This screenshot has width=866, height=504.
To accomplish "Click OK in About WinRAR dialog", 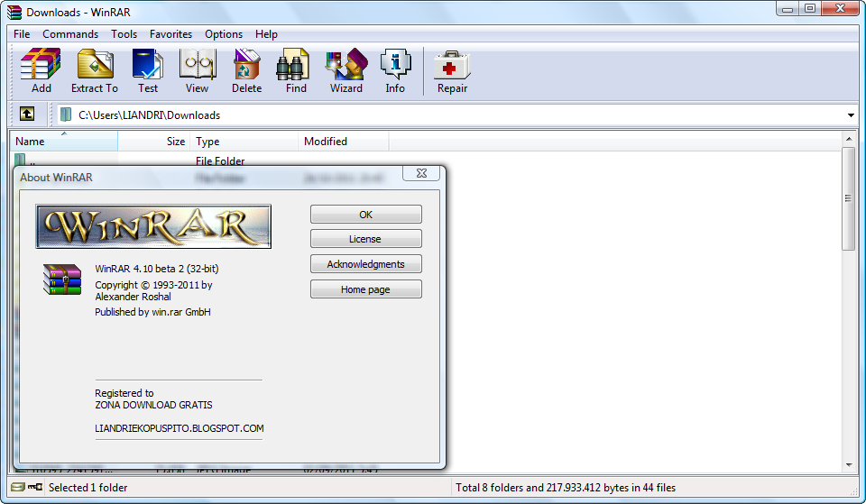I will [x=365, y=215].
